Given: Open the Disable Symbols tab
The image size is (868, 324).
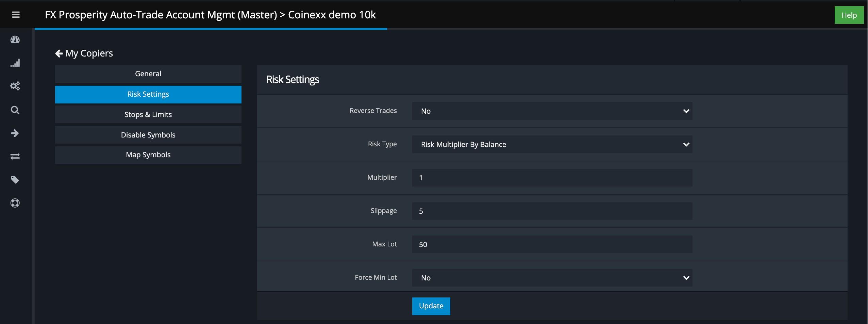Looking at the screenshot, I should pos(148,135).
